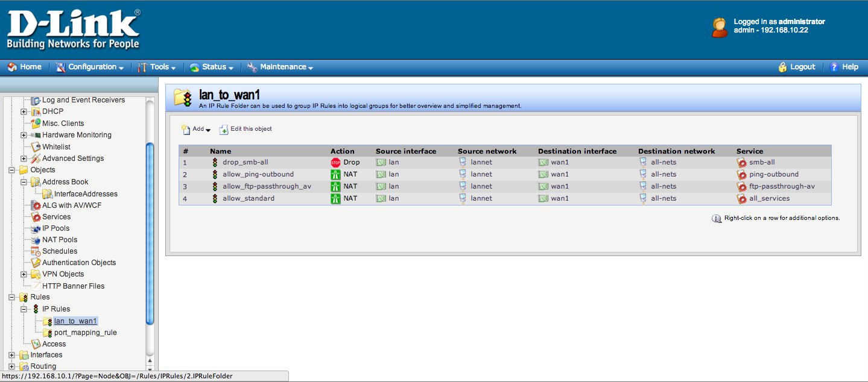
Task: Expand the DHCP tree node
Action: pyautogui.click(x=24, y=111)
